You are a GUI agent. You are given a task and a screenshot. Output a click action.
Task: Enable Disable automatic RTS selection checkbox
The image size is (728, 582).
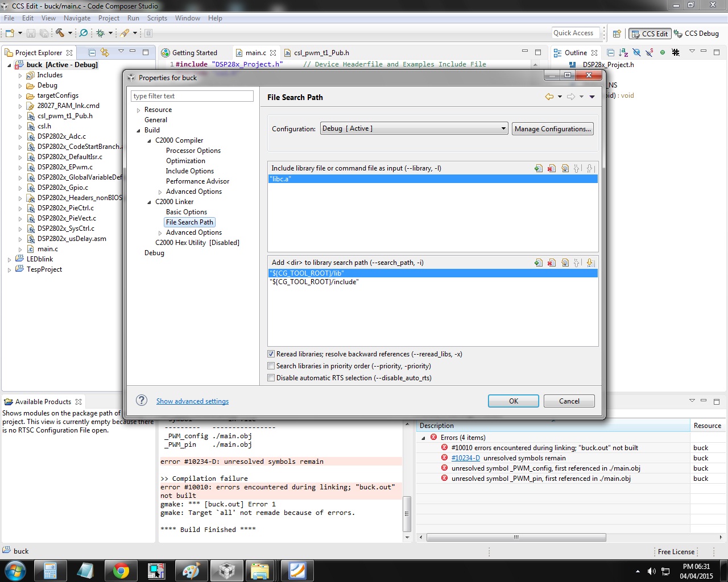click(x=271, y=378)
